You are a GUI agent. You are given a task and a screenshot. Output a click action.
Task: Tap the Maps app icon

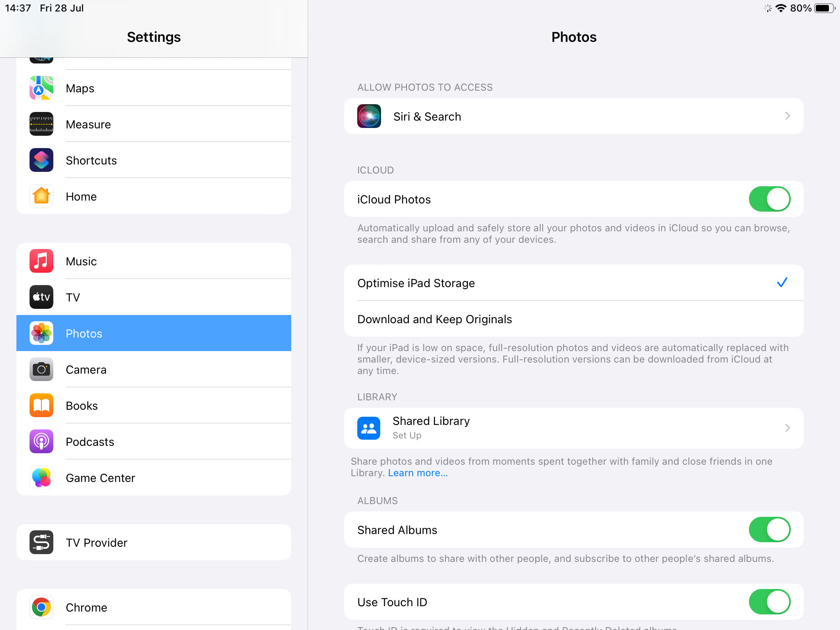tap(41, 88)
